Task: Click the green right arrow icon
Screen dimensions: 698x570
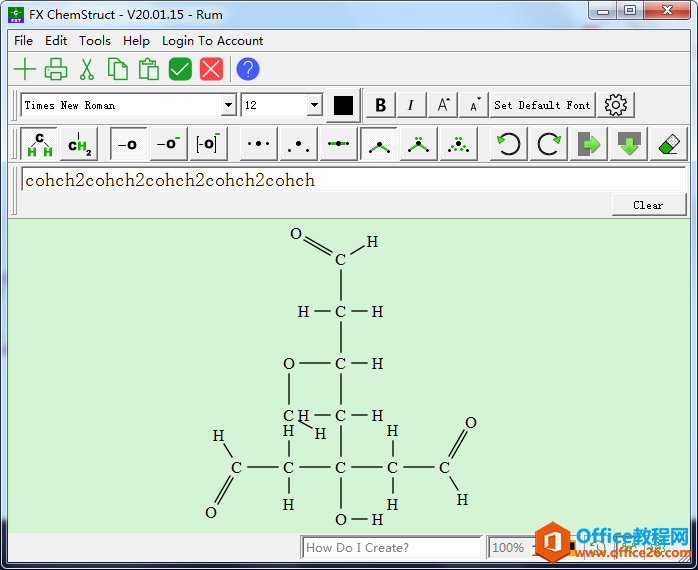Action: pyautogui.click(x=588, y=144)
